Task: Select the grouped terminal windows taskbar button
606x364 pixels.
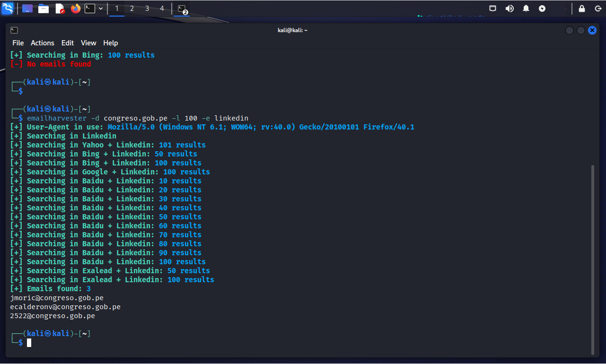Action: click(182, 9)
